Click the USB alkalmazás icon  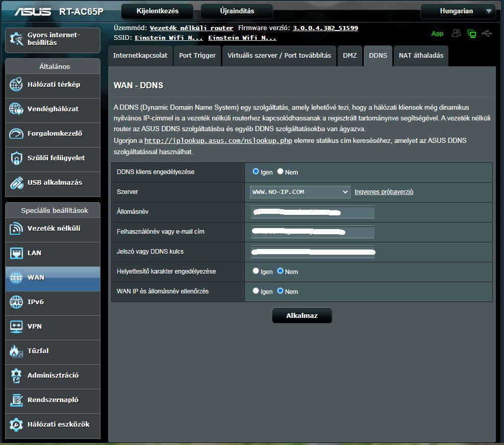(x=16, y=182)
